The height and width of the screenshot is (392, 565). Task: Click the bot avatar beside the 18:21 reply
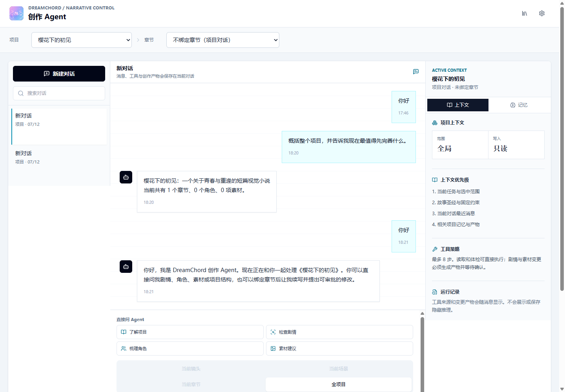click(x=126, y=267)
